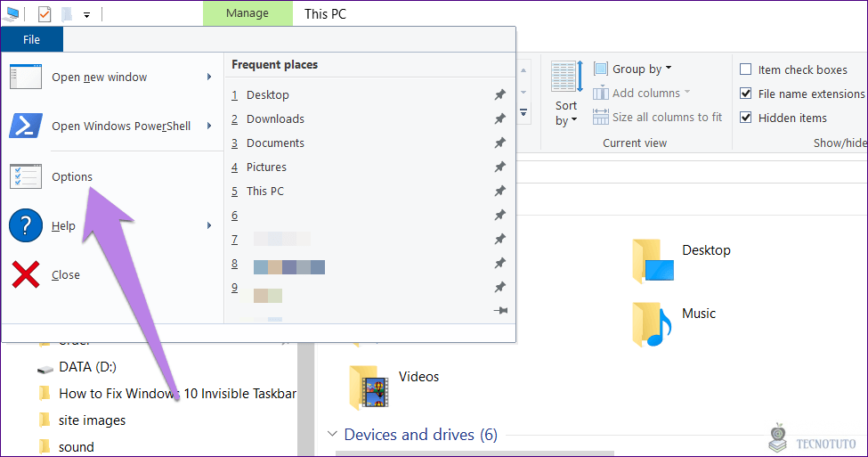
Task: Expand the layout gallery more arrow
Action: pos(523,112)
